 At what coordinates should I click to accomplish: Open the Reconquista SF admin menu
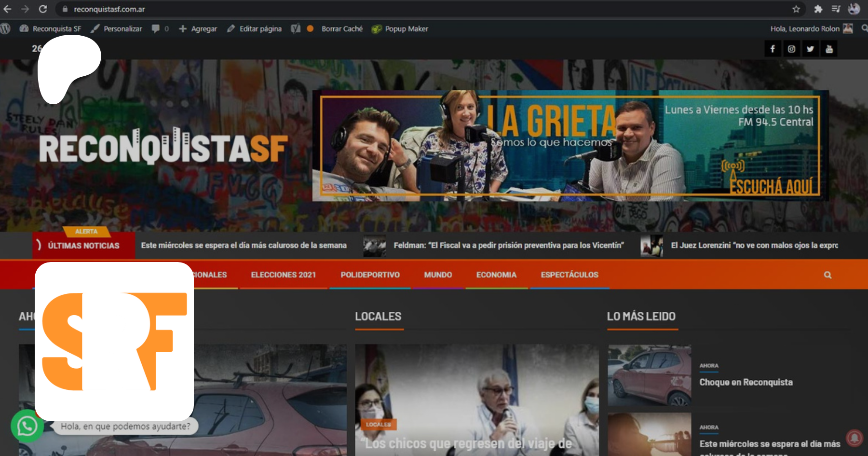coord(51,29)
